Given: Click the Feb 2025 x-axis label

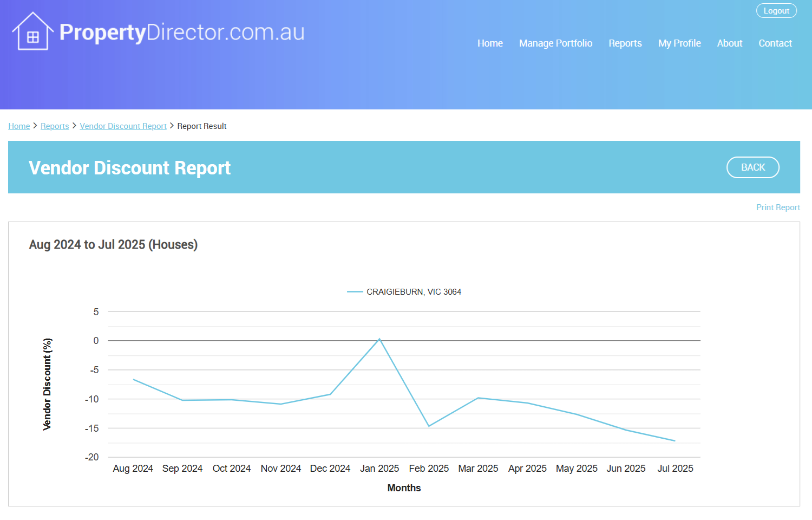Looking at the screenshot, I should [x=429, y=469].
